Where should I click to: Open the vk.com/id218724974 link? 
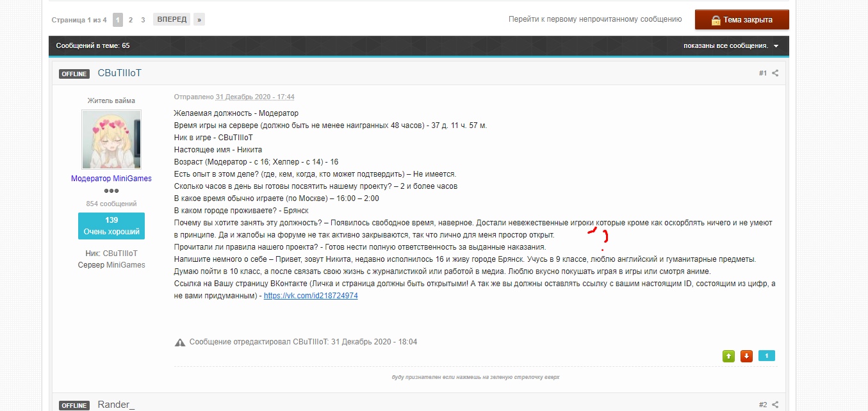click(311, 296)
